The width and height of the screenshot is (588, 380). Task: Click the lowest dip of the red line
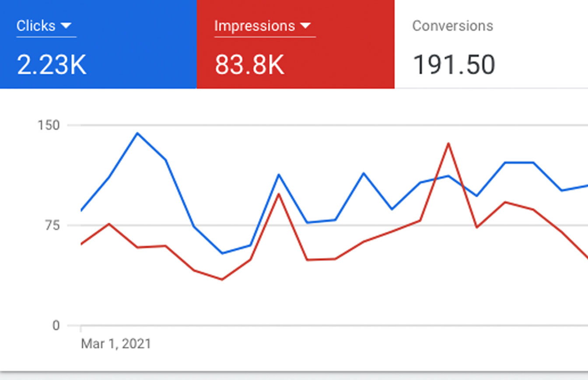pyautogui.click(x=222, y=279)
